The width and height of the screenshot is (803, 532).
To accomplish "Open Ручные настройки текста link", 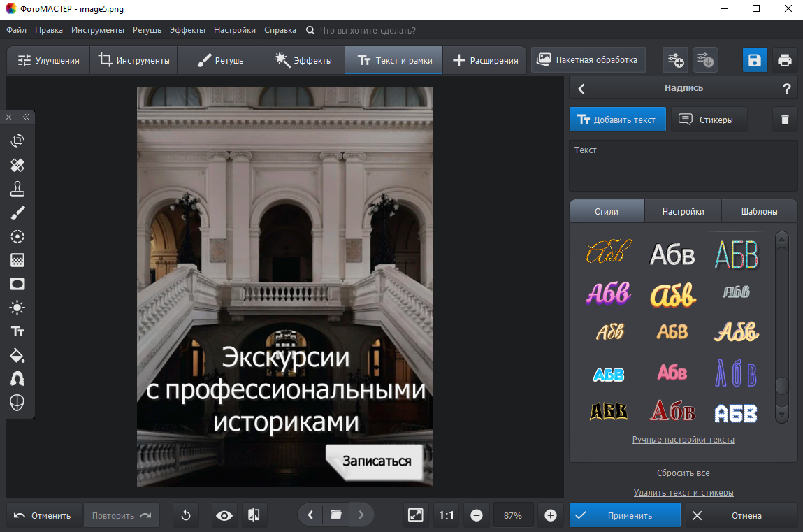I will pyautogui.click(x=683, y=440).
